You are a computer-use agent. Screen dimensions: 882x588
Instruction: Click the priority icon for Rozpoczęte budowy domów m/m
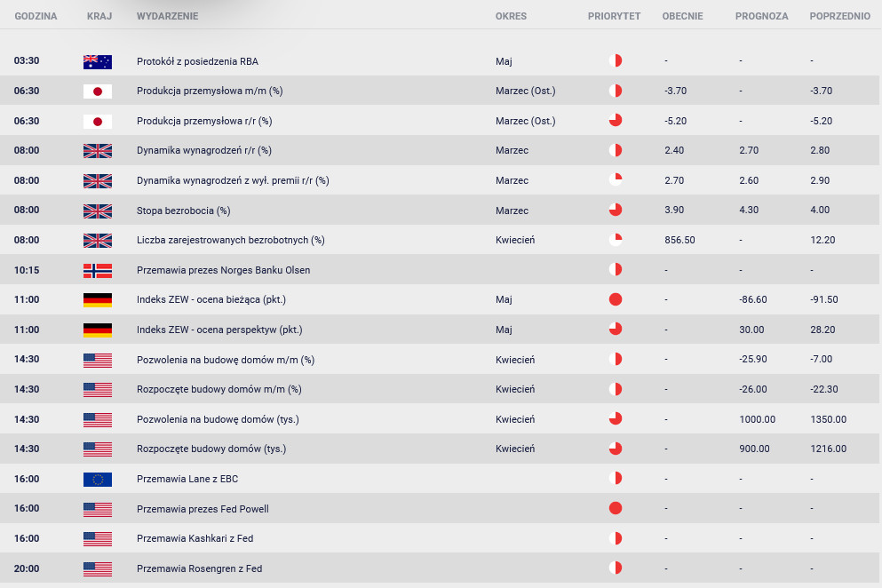tap(616, 389)
